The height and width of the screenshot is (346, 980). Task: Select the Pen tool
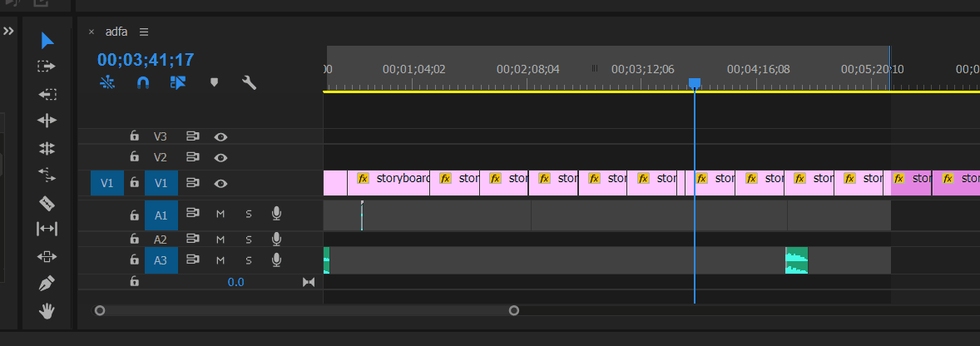click(47, 284)
